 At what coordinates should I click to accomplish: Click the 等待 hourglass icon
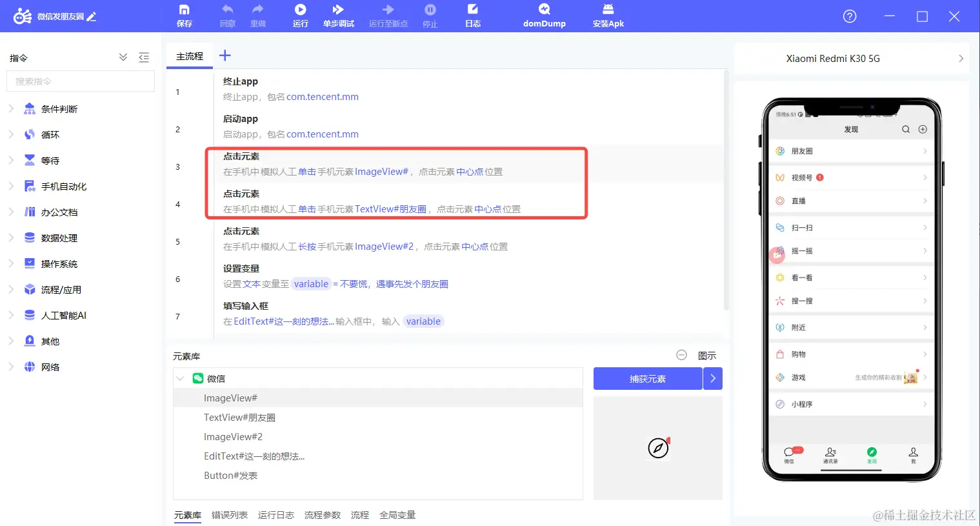(30, 161)
